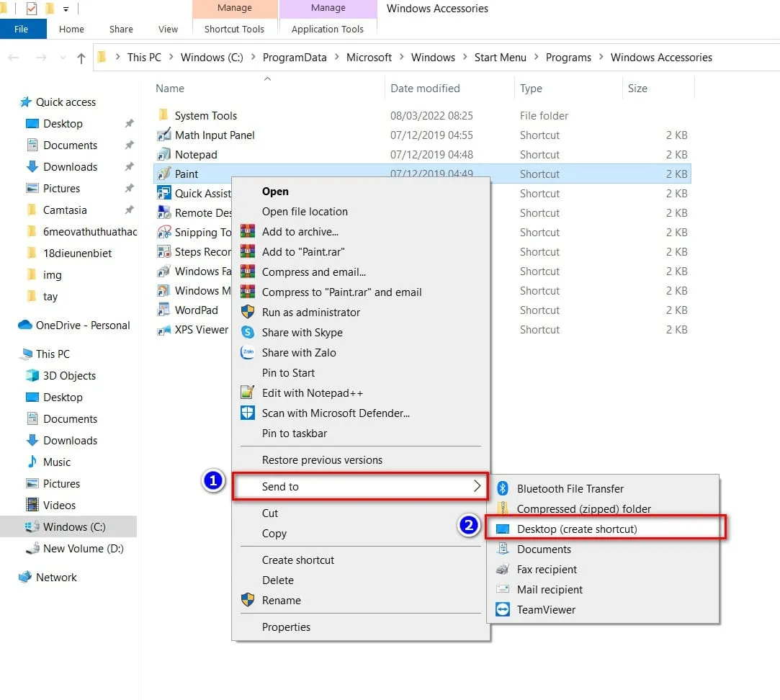
Task: Click the Notepad++ icon for editing Paint
Action: [246, 392]
